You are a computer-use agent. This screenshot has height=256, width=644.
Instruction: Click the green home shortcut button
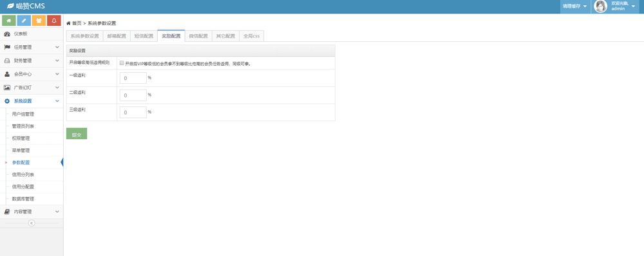(x=8, y=21)
